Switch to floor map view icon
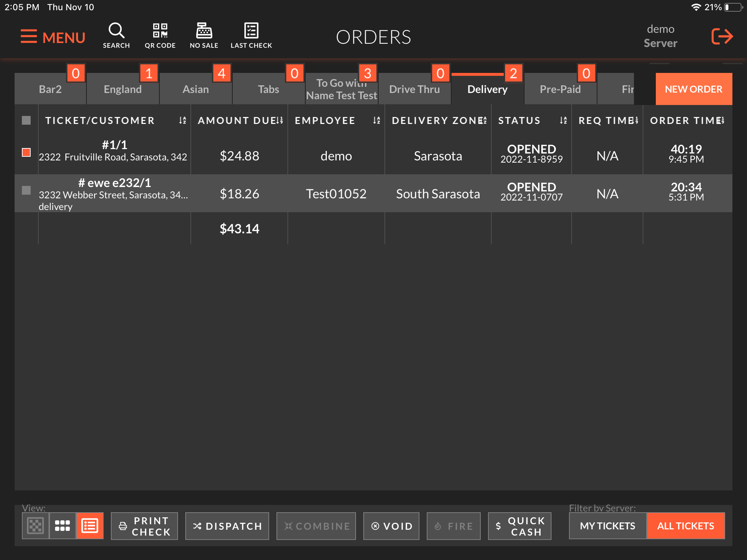The width and height of the screenshot is (747, 560). point(35,525)
